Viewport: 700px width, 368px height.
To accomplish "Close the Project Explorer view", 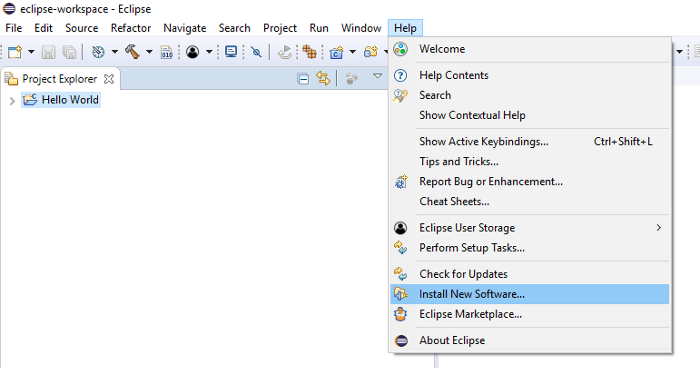I will tap(109, 79).
